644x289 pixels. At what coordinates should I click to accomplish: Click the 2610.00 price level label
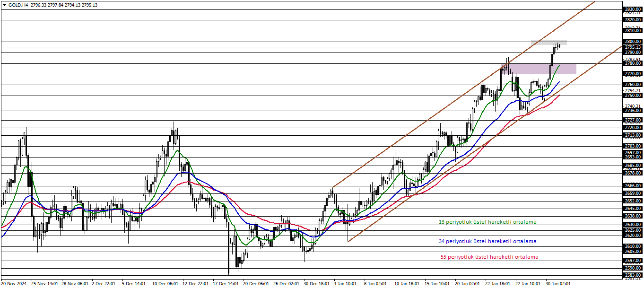pos(633,246)
